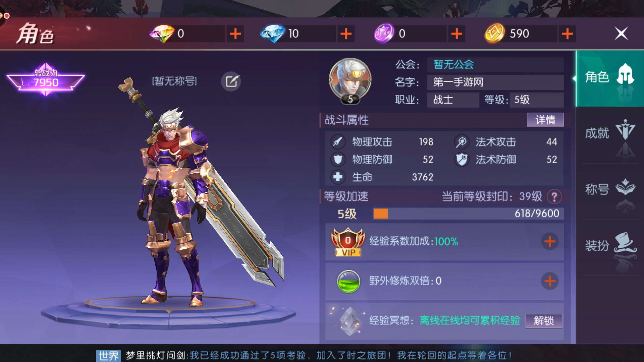
Task: Open 详情 combat attribute details
Action: [545, 120]
